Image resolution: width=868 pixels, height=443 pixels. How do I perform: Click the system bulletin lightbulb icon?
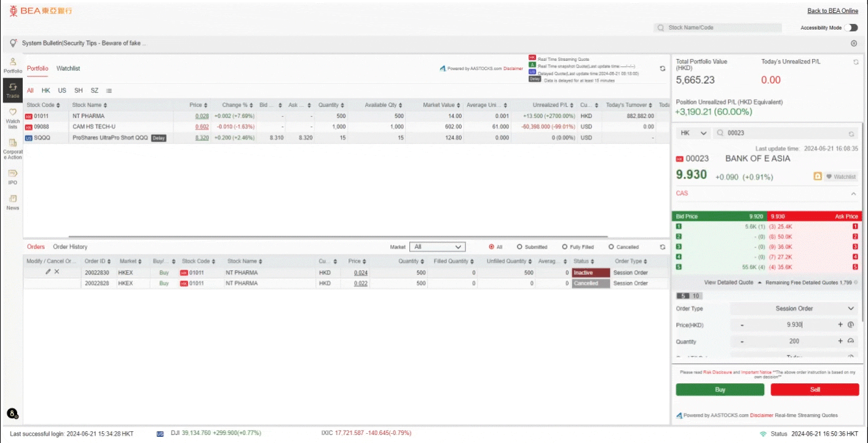13,43
